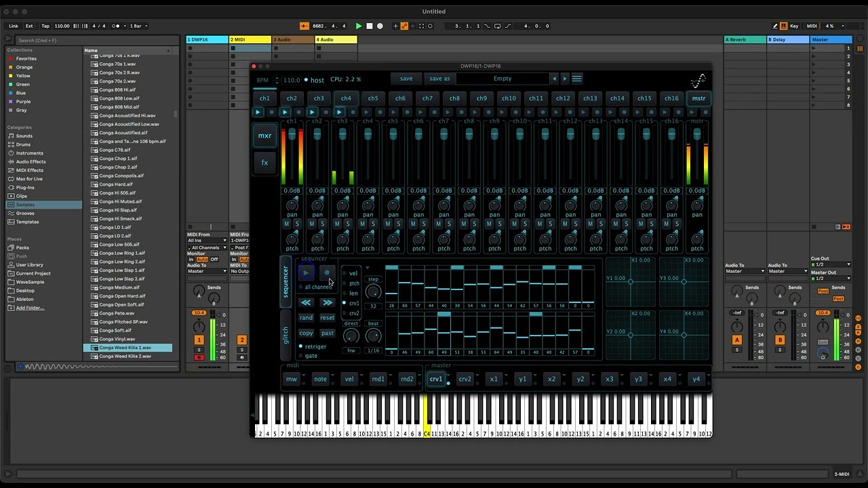Select the Favorites collection in browser
Viewport: 868px width, 488px height.
tap(26, 58)
